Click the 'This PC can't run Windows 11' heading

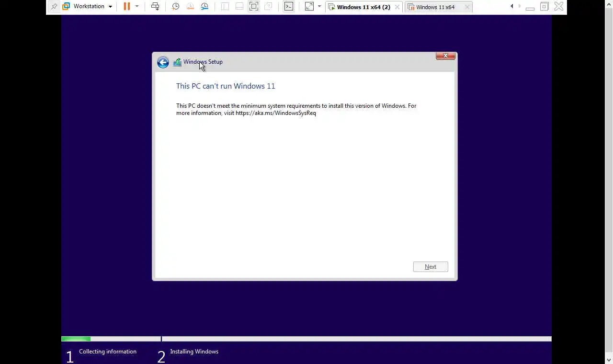click(226, 86)
